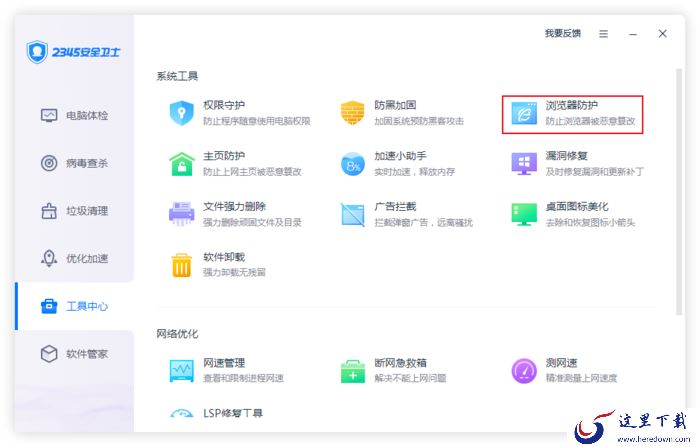The width and height of the screenshot is (700, 447).
Task: Click the 防止上网主页被恶意篡改 description
Action: [252, 172]
